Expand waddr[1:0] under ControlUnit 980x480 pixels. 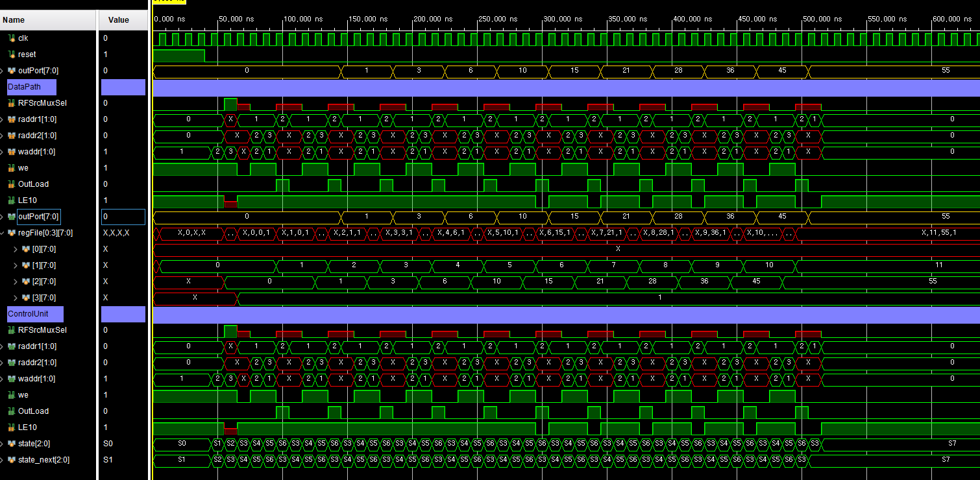[3, 379]
